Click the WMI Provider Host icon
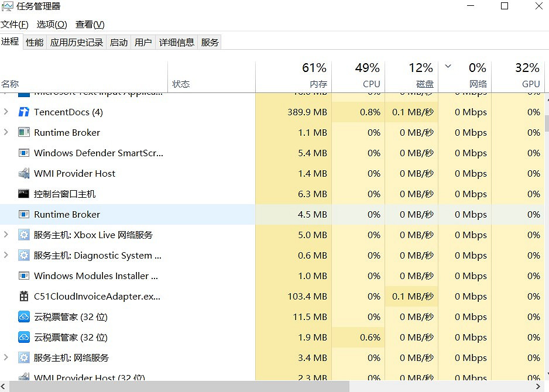Screen dimensions: 549x392 coord(24,173)
